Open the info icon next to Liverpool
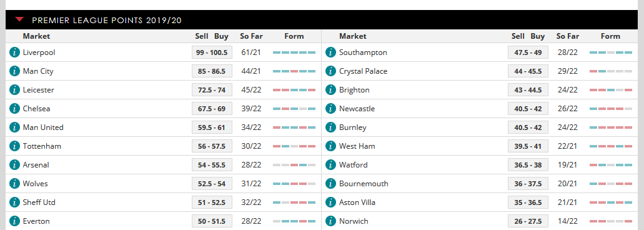 click(x=14, y=52)
